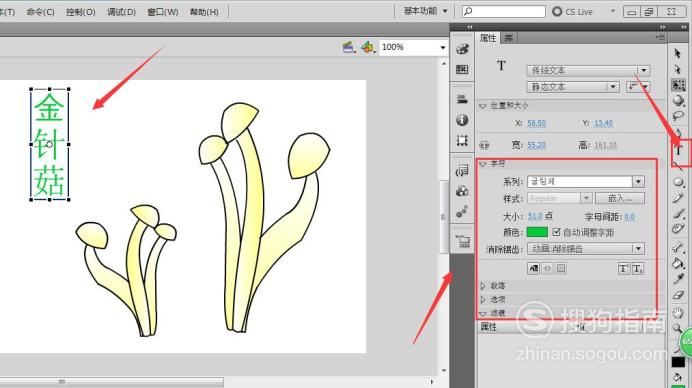Open the Components panel icon
Image resolution: width=692 pixels, height=388 pixels.
[x=462, y=191]
